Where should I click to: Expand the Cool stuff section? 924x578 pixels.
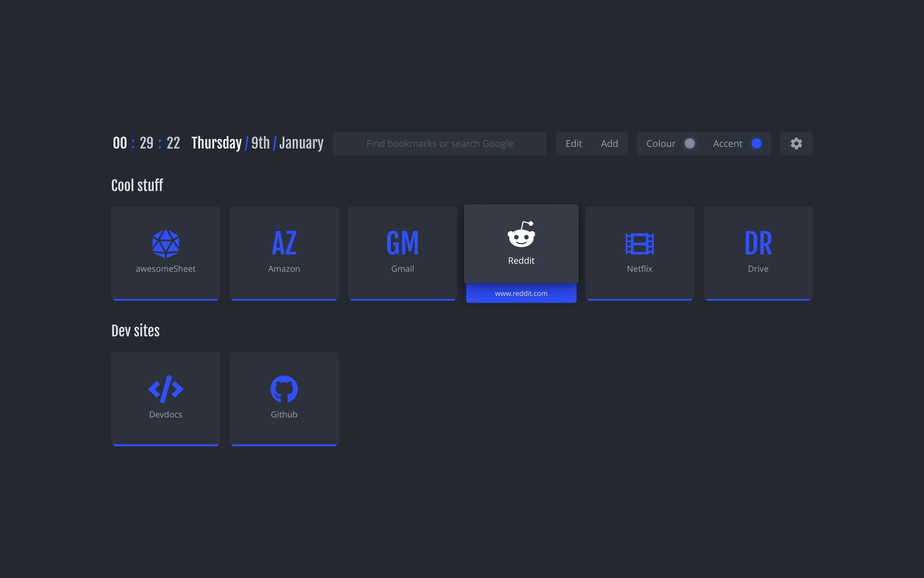[x=136, y=185]
